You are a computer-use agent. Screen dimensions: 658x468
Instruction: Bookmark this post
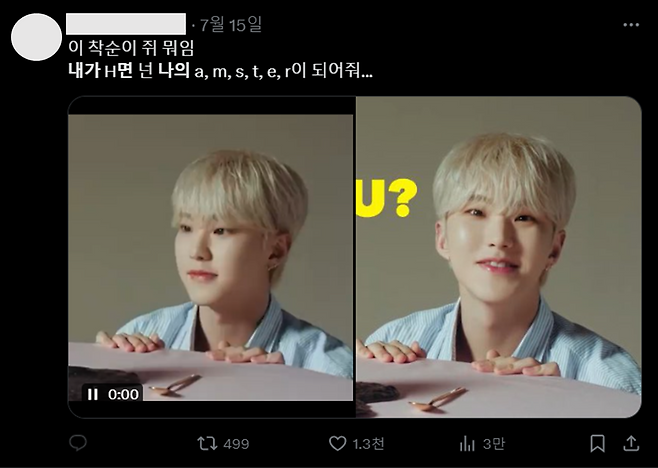tap(597, 443)
